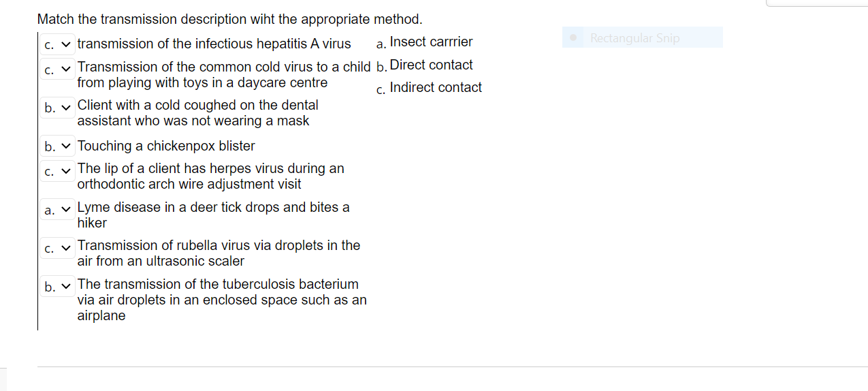Open dropdown for common cold daycare toys

pyautogui.click(x=57, y=69)
